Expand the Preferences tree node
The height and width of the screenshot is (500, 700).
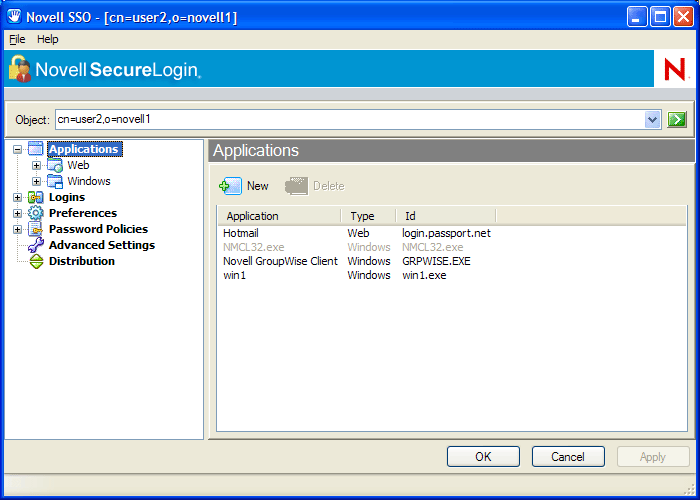pyautogui.click(x=17, y=213)
